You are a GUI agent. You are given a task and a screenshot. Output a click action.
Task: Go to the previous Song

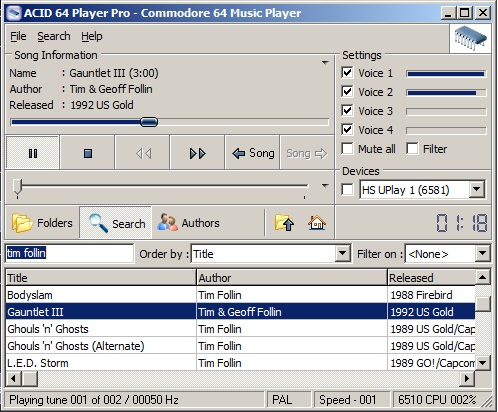[253, 153]
